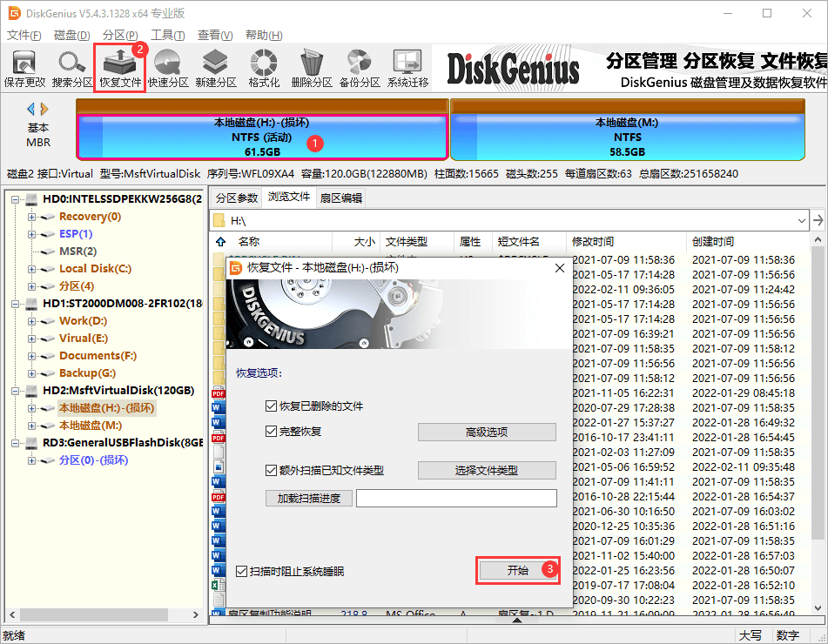Select 分区(4) in disk tree
The height and width of the screenshot is (644, 828).
(77, 286)
